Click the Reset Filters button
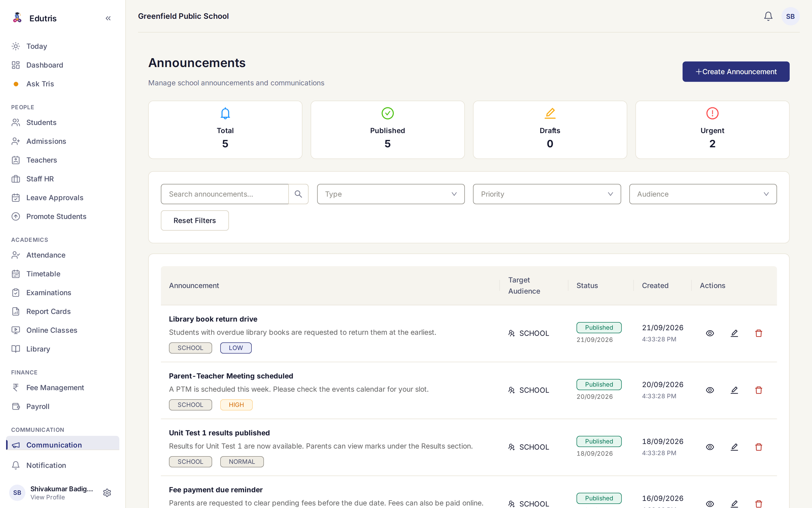The width and height of the screenshot is (812, 508). pyautogui.click(x=195, y=220)
